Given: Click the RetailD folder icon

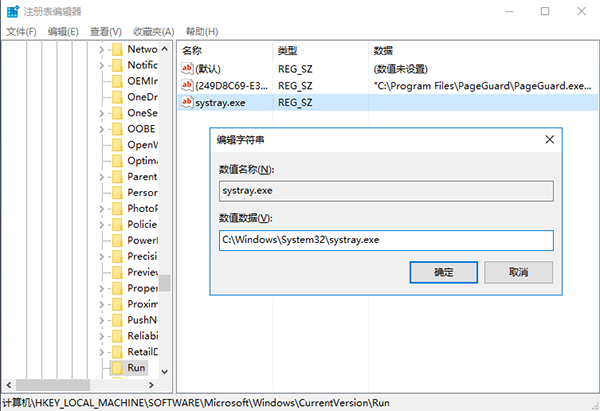Looking at the screenshot, I should pos(117,352).
